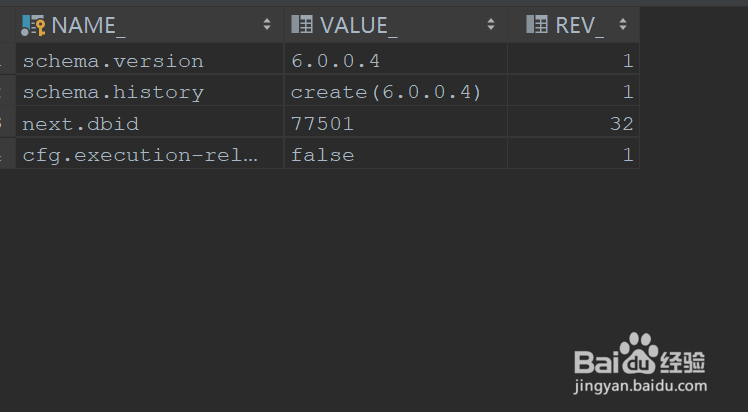
Task: Open sort arrows on NAME_ column
Action: [x=267, y=25]
